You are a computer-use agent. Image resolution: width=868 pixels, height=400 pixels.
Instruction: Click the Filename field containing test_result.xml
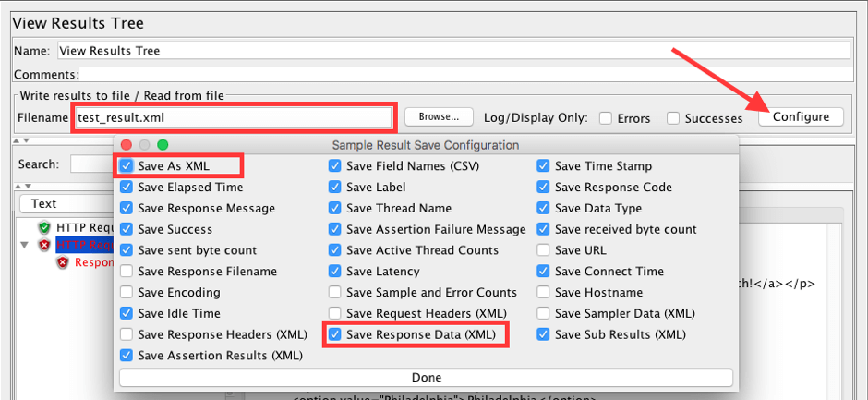pos(234,117)
